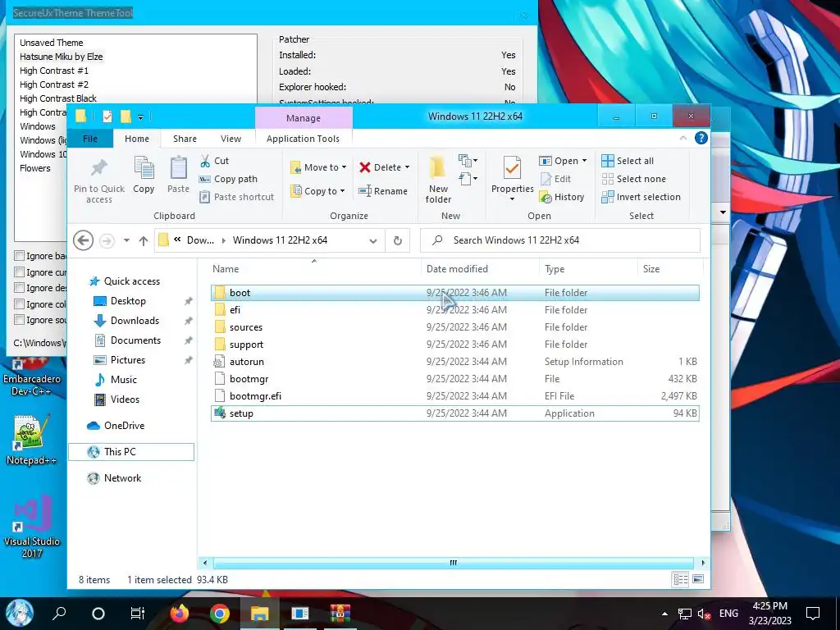This screenshot has width=840, height=630.
Task: Select Hatsune Miku by Elze theme
Action: [x=61, y=57]
